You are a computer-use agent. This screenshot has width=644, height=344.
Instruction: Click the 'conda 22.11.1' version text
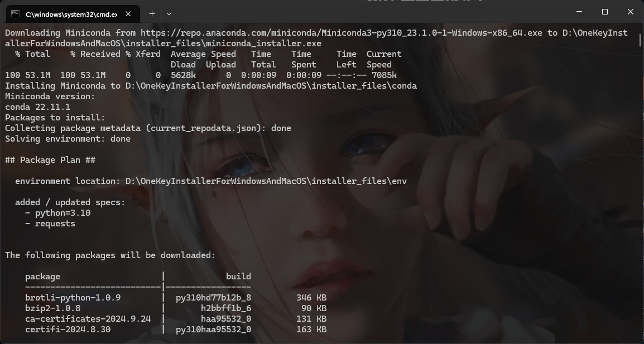(x=37, y=107)
